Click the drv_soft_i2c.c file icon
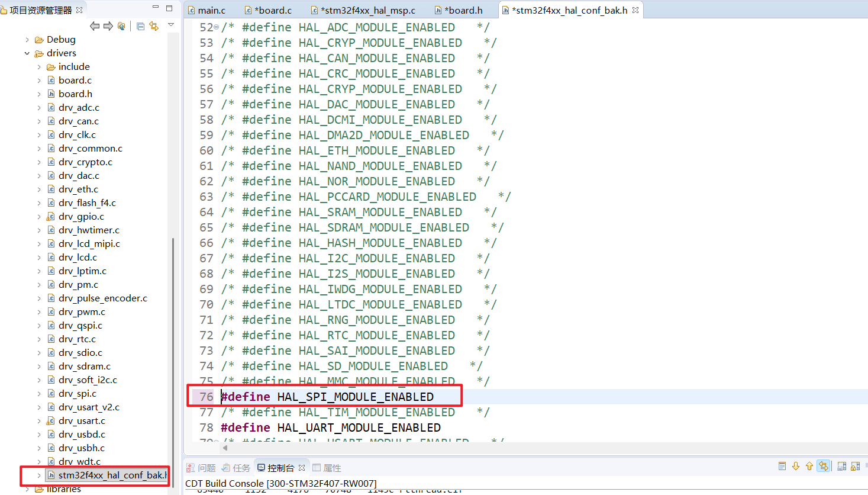This screenshot has width=868, height=495. pyautogui.click(x=51, y=380)
